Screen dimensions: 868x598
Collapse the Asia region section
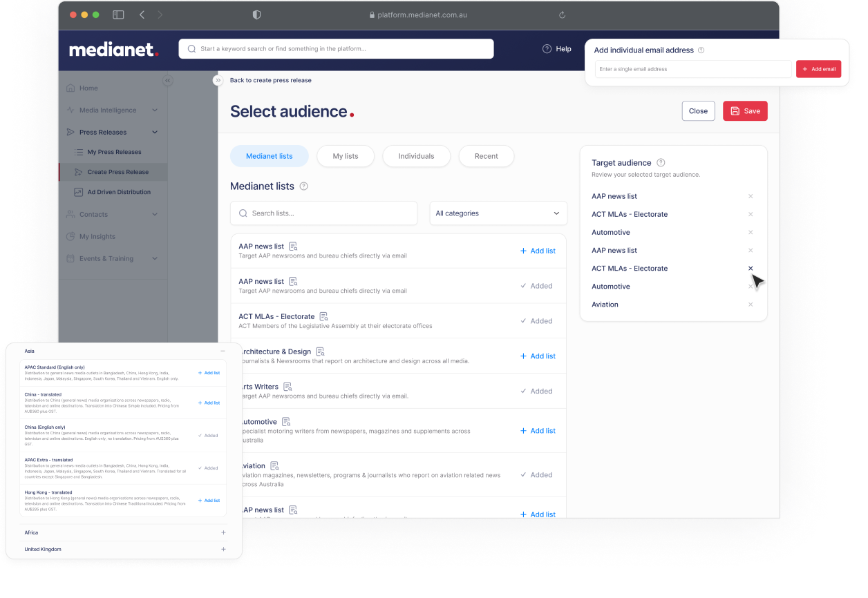(x=223, y=351)
